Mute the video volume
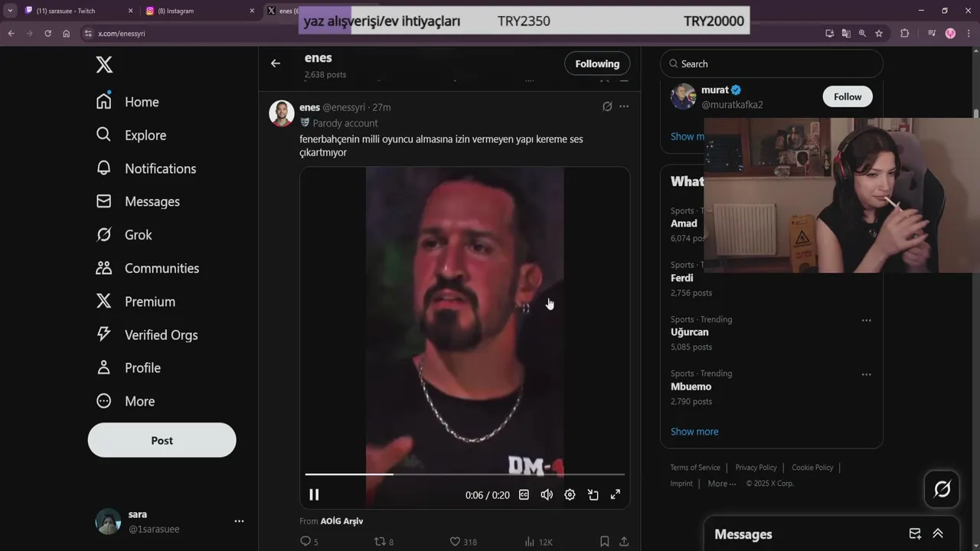 (x=547, y=495)
